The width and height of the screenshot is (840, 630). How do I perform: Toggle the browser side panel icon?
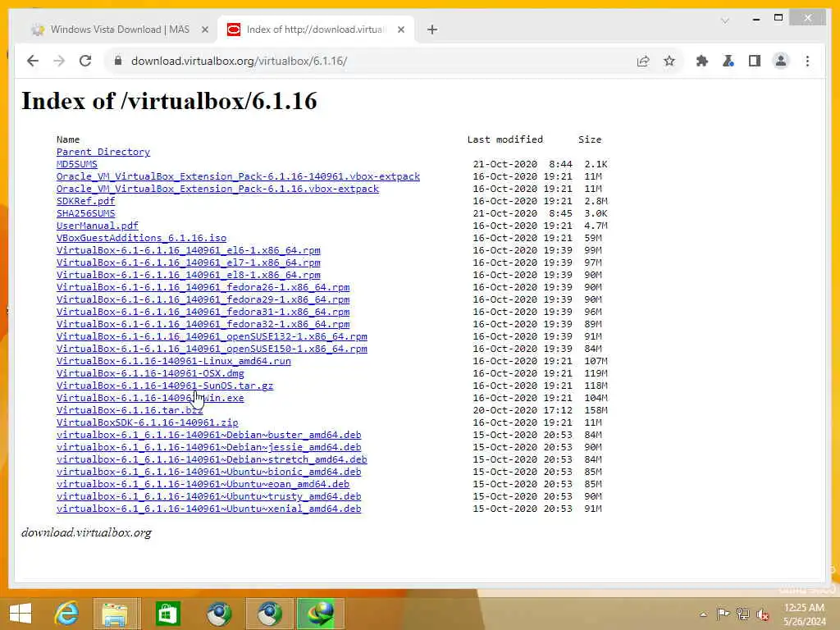click(x=755, y=61)
